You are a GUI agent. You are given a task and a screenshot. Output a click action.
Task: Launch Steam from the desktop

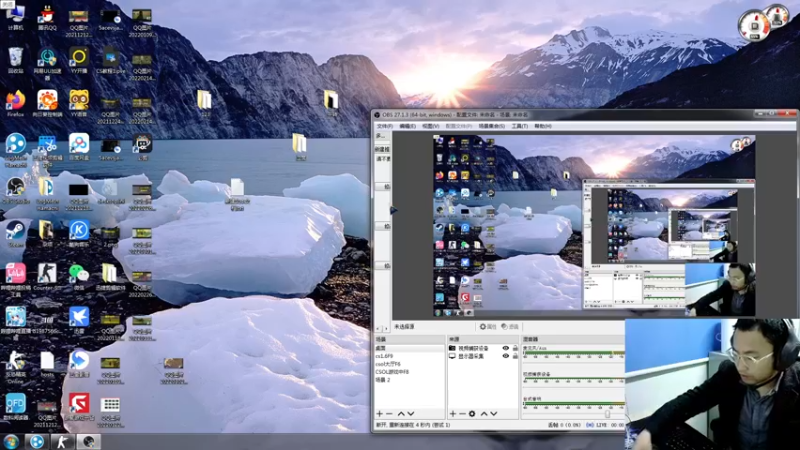point(15,232)
